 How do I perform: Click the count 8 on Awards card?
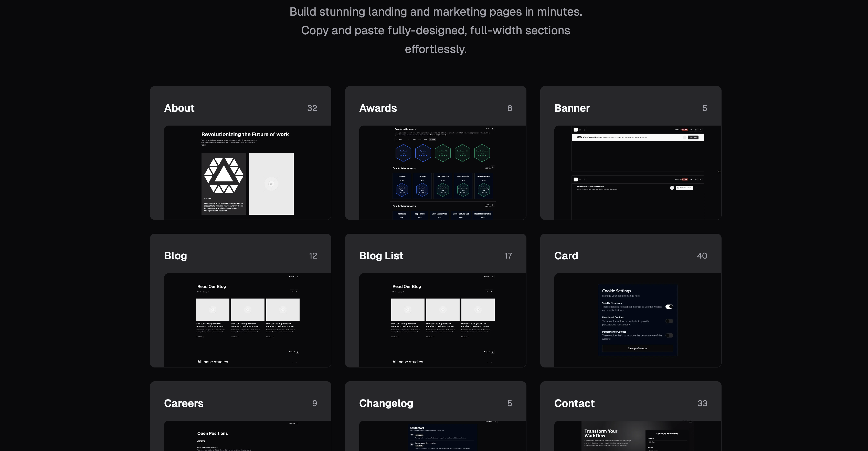pyautogui.click(x=510, y=108)
